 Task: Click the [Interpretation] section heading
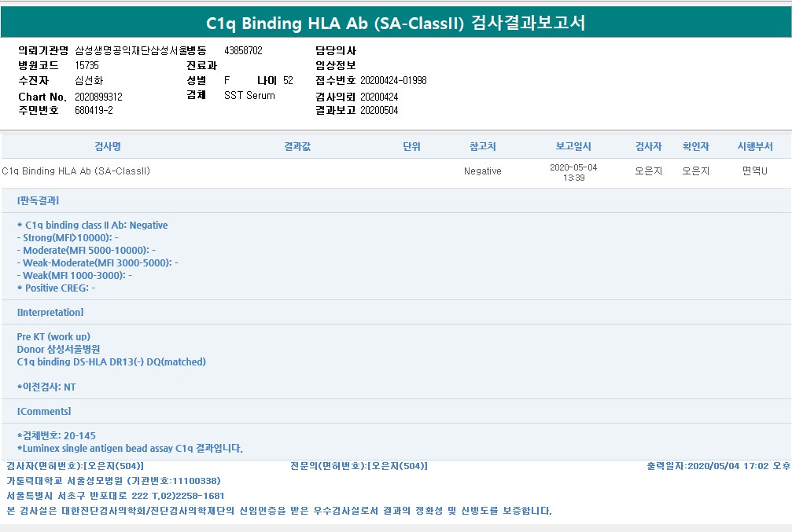(50, 312)
